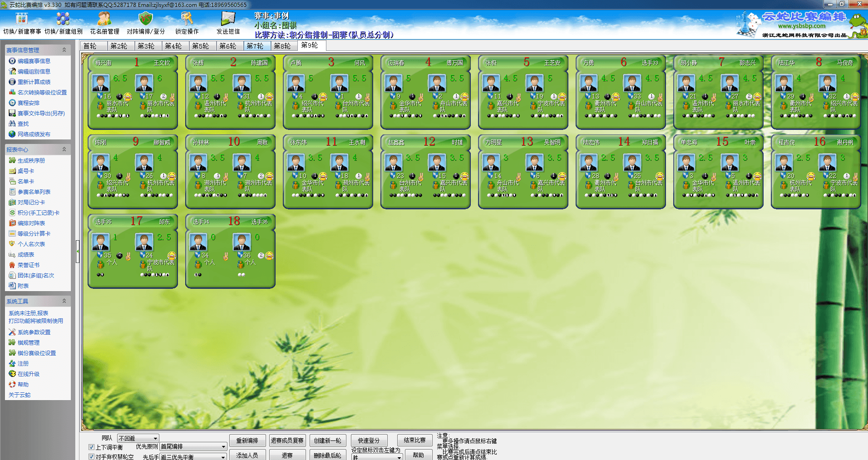Open 对阵编排/登分 toolbar icon
This screenshot has height=460, width=868.
146,24
